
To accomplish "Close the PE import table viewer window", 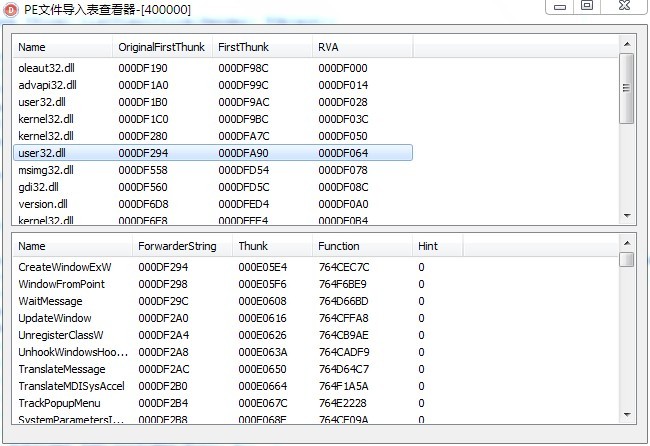I will click(625, 5).
